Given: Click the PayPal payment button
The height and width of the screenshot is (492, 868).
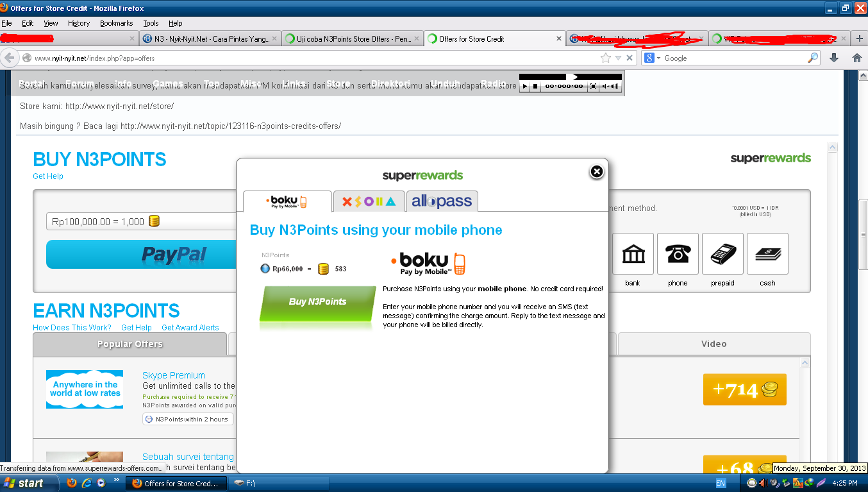Looking at the screenshot, I should (142, 255).
